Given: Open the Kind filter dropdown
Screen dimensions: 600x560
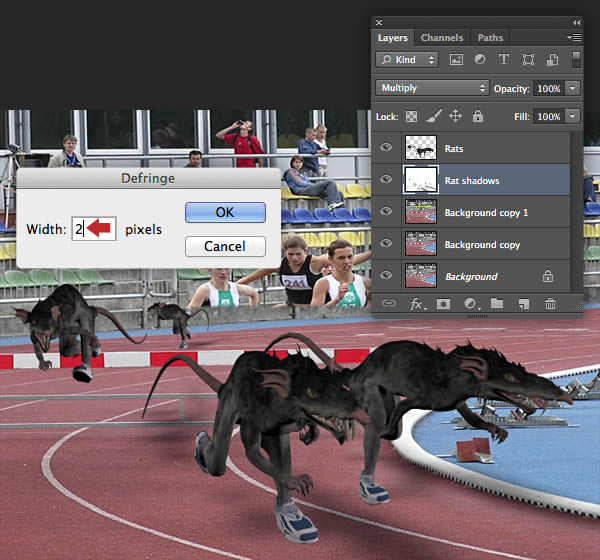Looking at the screenshot, I should pos(407,59).
